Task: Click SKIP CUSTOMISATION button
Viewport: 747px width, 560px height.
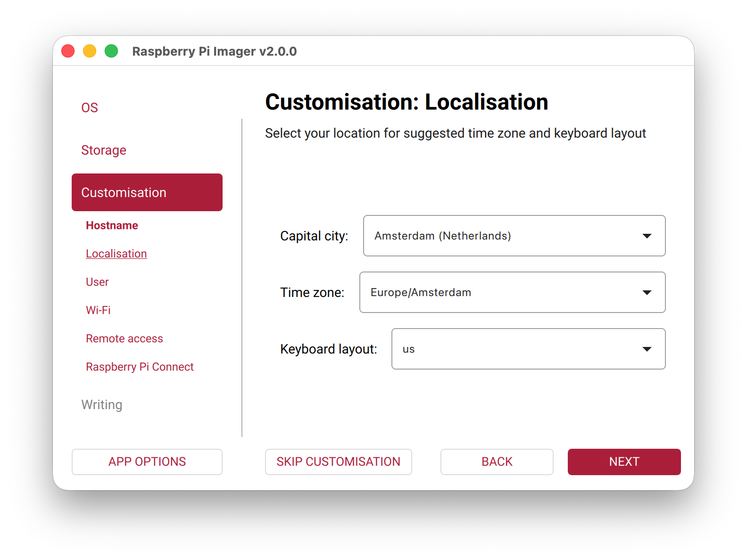Action: coord(338,461)
